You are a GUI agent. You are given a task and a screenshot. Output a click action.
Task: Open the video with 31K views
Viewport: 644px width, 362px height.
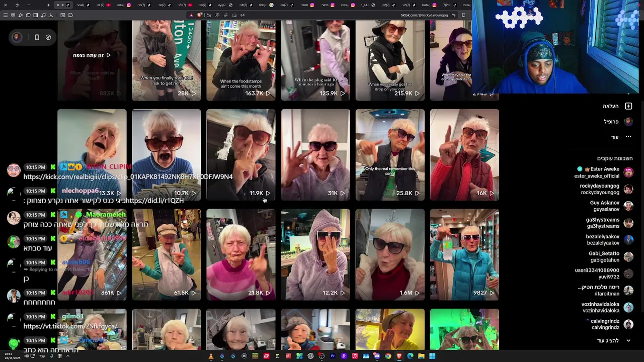[x=315, y=155]
